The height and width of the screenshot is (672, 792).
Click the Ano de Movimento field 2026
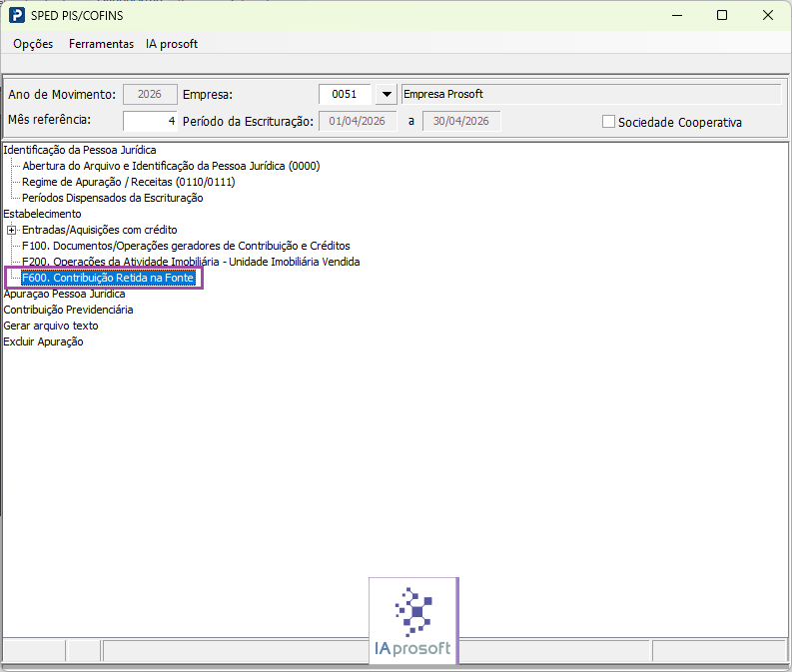click(150, 95)
